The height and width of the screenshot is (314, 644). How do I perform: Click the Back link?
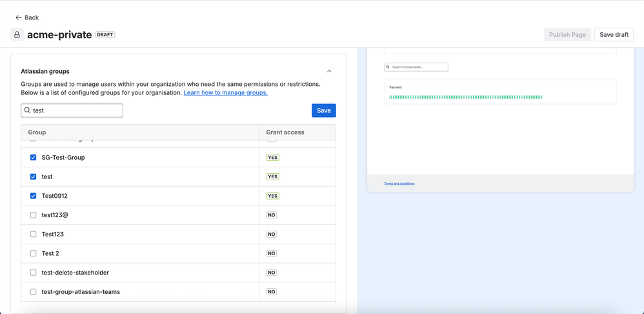pyautogui.click(x=27, y=17)
